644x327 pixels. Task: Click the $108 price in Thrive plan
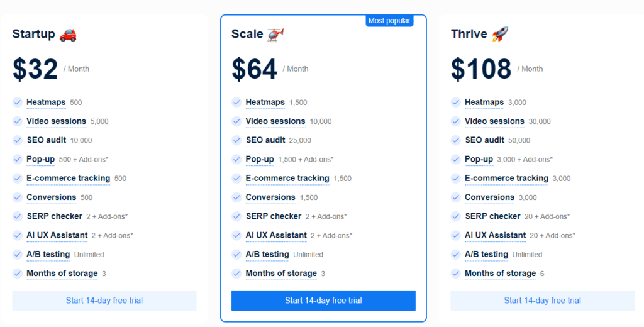tap(480, 69)
